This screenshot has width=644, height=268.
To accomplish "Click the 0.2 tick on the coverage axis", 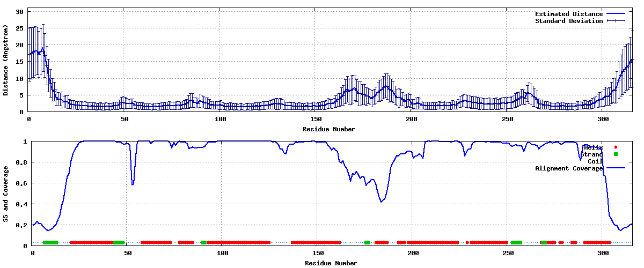I will point(21,225).
